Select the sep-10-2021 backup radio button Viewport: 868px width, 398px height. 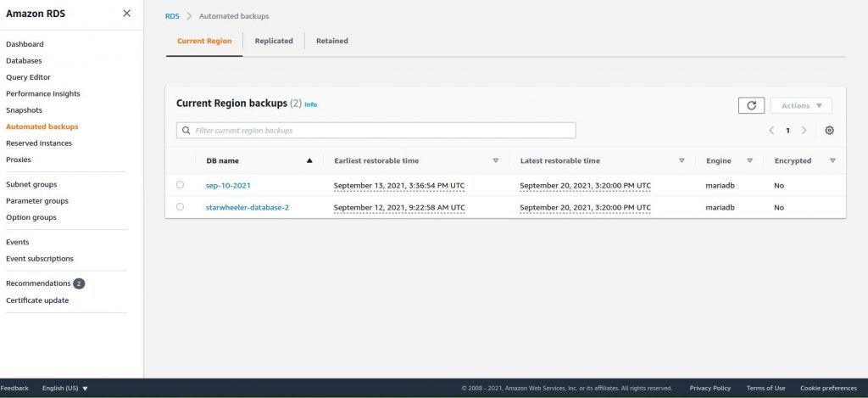point(180,185)
